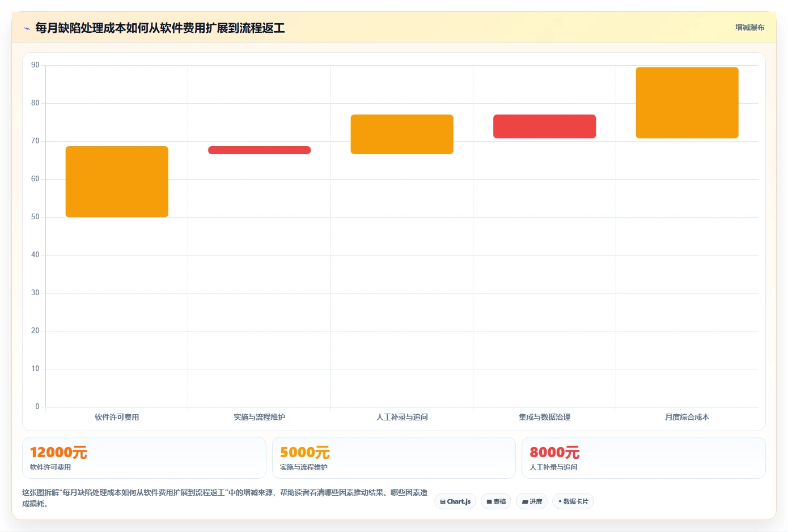The image size is (788, 532).
Task: Select the 数据卡片 tag chip
Action: 573,501
